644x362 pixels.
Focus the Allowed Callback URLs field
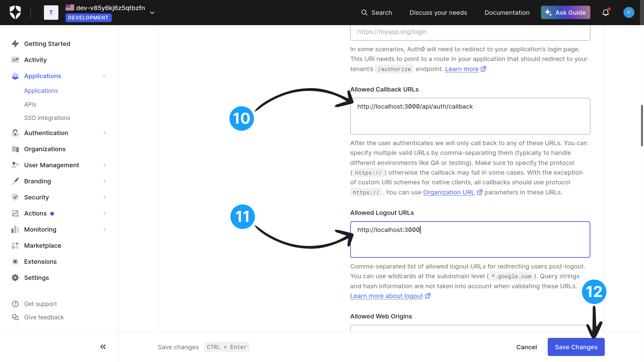[x=470, y=116]
